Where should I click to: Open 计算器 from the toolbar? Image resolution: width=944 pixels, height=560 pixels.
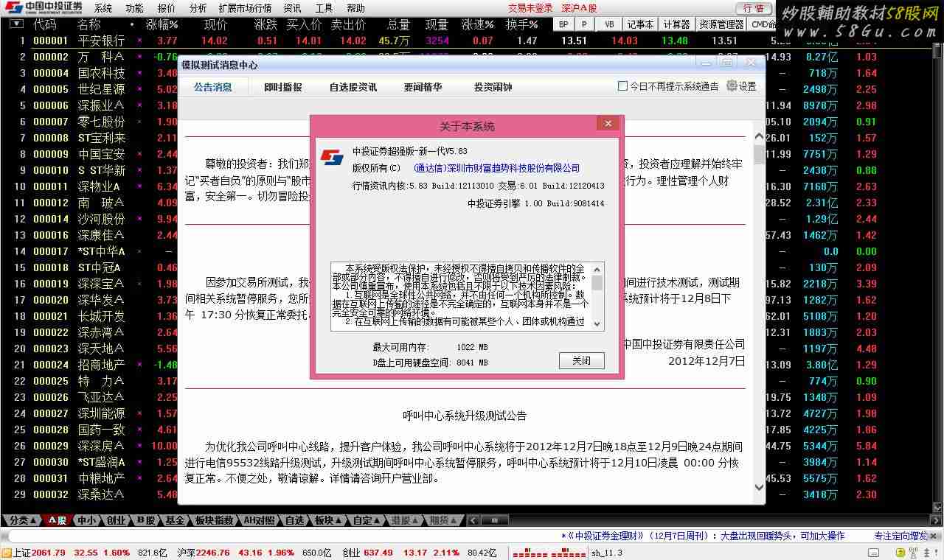coord(676,24)
